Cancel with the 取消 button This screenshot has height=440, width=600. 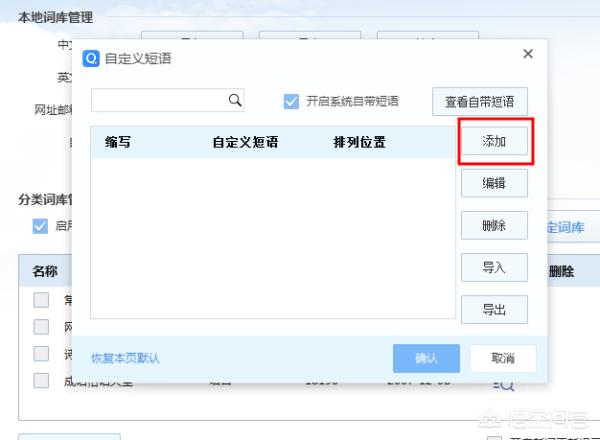pos(503,358)
